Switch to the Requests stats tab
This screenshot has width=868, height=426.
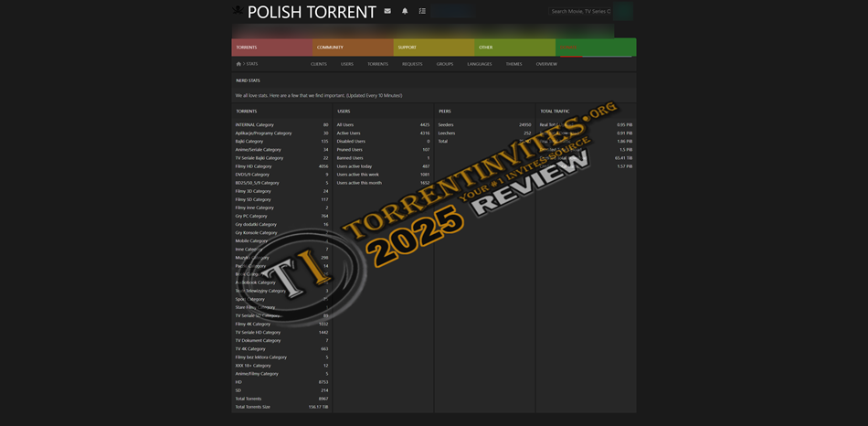(x=412, y=64)
